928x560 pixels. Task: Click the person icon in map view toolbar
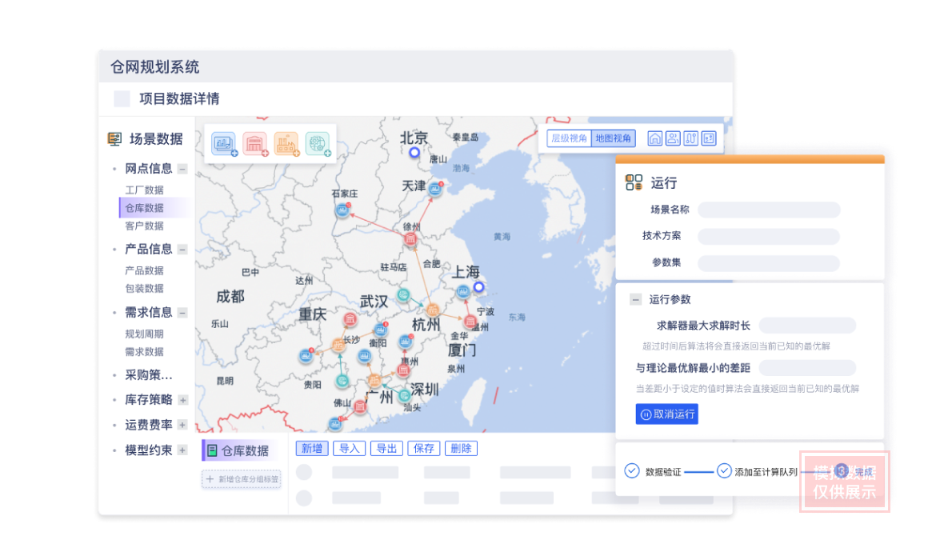[673, 138]
